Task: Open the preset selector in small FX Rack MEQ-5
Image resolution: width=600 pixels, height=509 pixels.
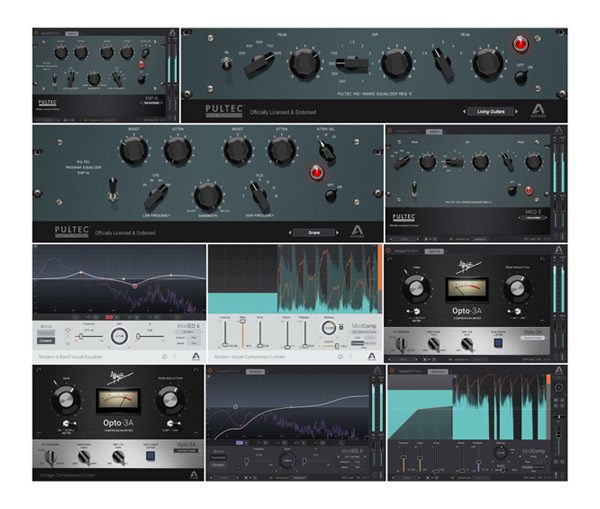Action: (533, 218)
